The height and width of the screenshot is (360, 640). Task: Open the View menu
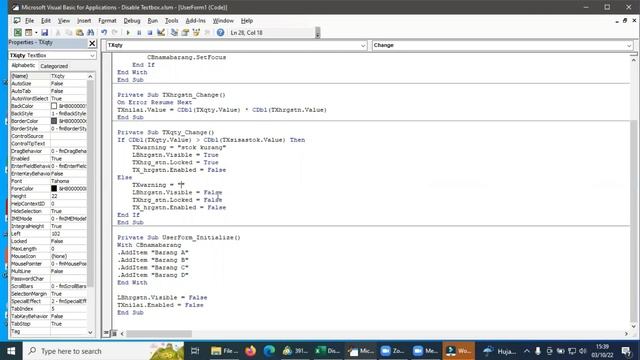click(x=64, y=20)
